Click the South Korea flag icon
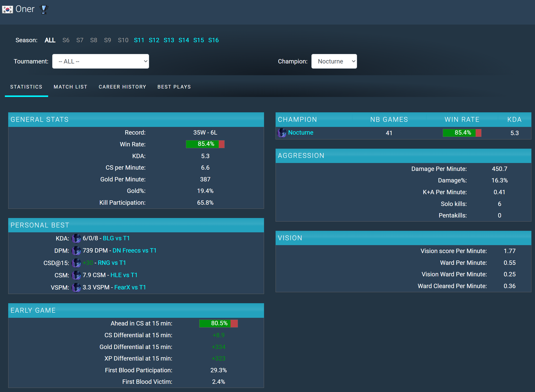The height and width of the screenshot is (392, 535). pos(7,9)
